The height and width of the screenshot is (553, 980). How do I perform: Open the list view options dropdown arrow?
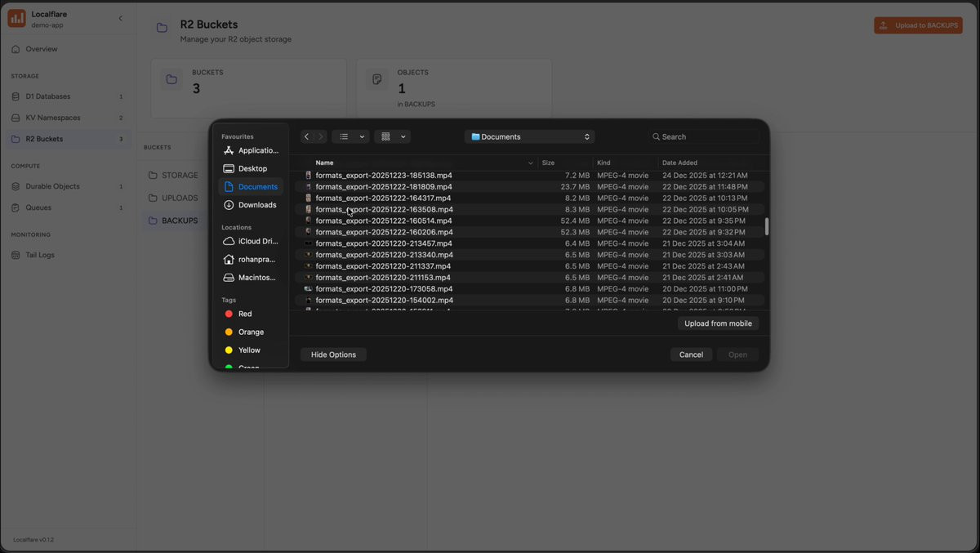tap(362, 136)
